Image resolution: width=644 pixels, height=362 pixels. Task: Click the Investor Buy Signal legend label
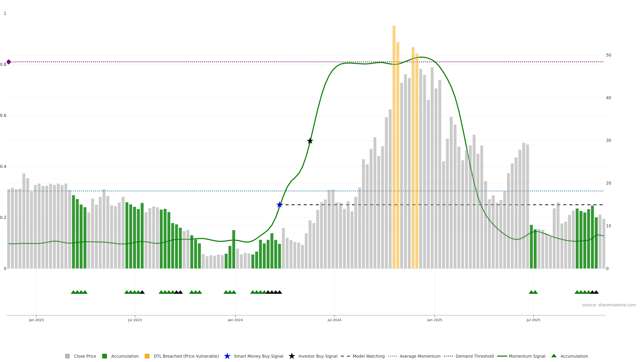318,356
